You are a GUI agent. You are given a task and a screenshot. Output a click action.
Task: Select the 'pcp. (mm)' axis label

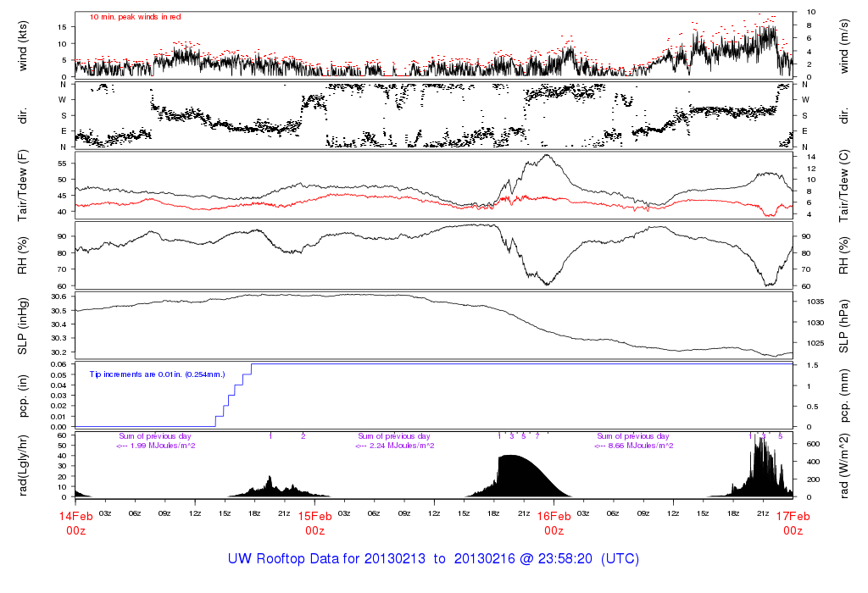point(844,395)
